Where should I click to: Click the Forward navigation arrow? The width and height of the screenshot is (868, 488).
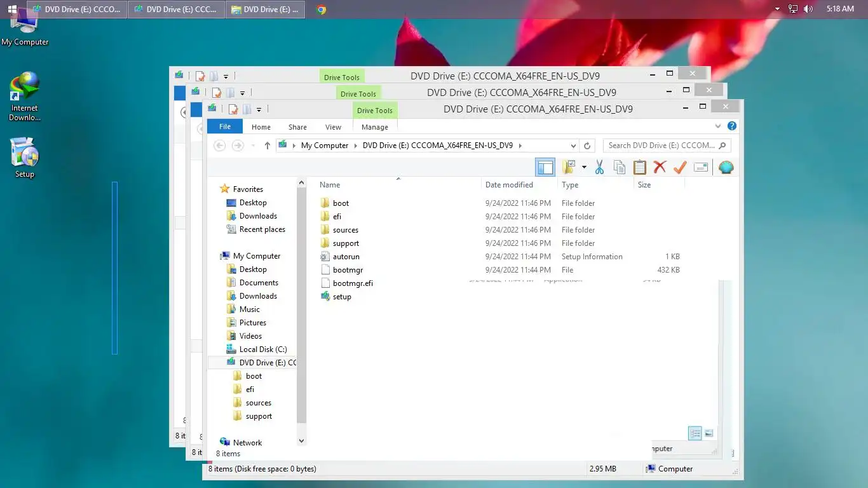click(x=238, y=146)
